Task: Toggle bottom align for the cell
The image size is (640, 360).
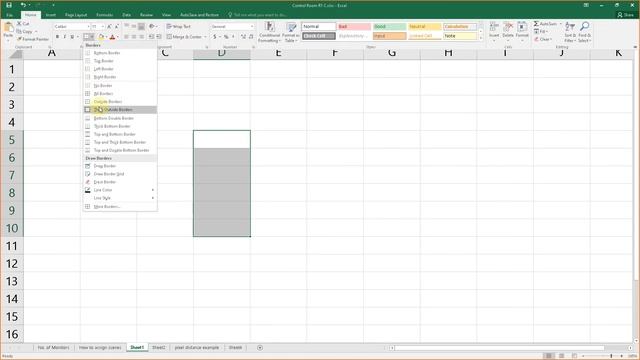Action: pos(141,27)
